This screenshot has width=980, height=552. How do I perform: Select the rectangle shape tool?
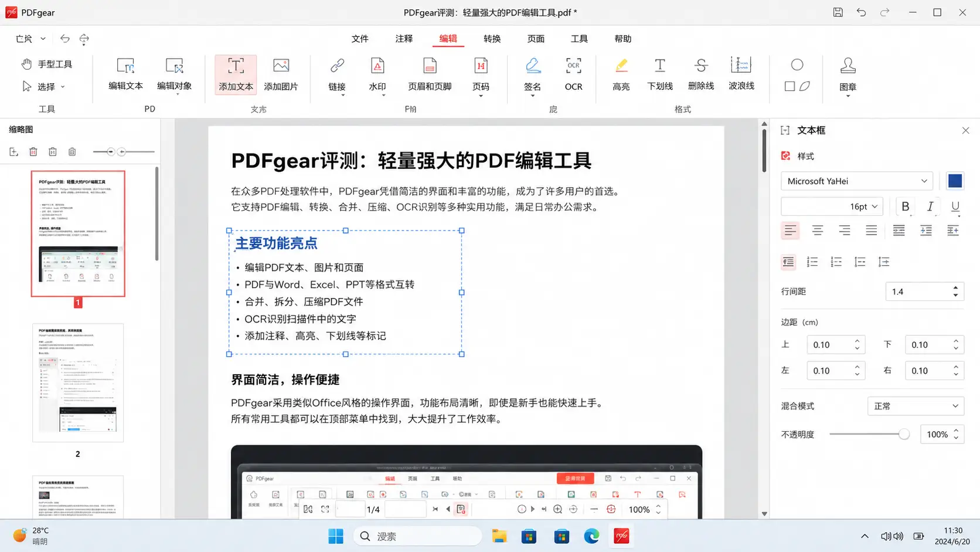790,86
